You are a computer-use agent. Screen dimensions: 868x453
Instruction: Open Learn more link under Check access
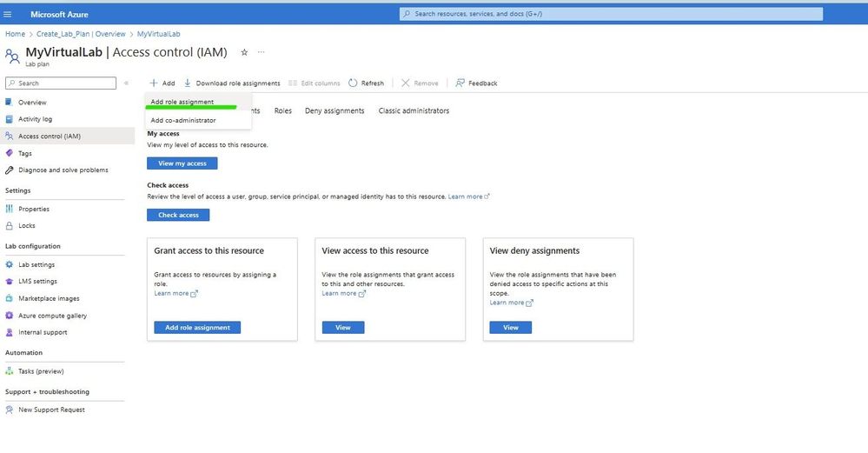point(469,197)
